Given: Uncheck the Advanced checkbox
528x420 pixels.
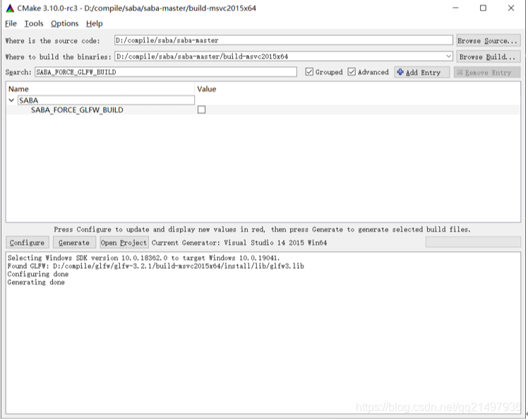Looking at the screenshot, I should coord(352,72).
